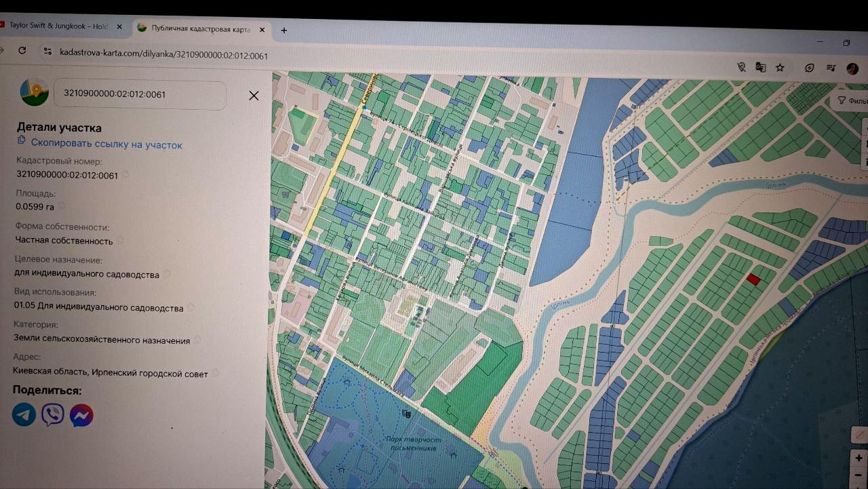This screenshot has width=868, height=489.
Task: Share the parcel via Viber
Action: pos(53,414)
